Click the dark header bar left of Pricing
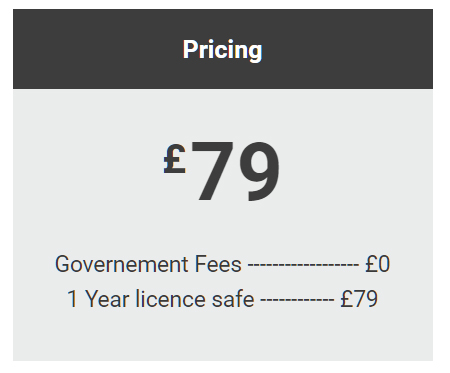 coord(97,49)
